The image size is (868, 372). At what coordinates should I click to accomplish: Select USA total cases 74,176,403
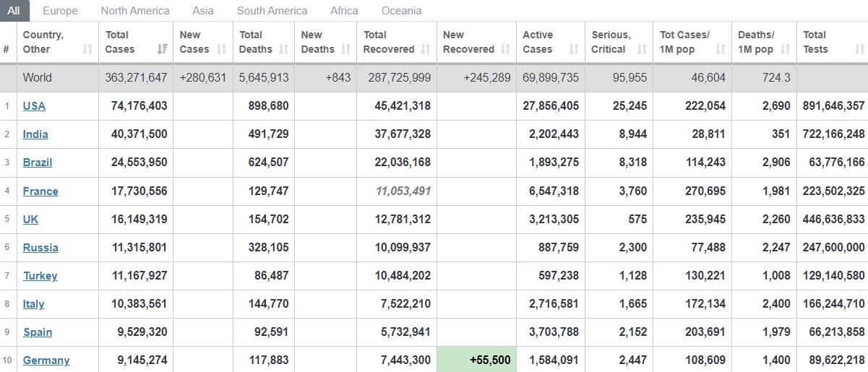pos(139,105)
